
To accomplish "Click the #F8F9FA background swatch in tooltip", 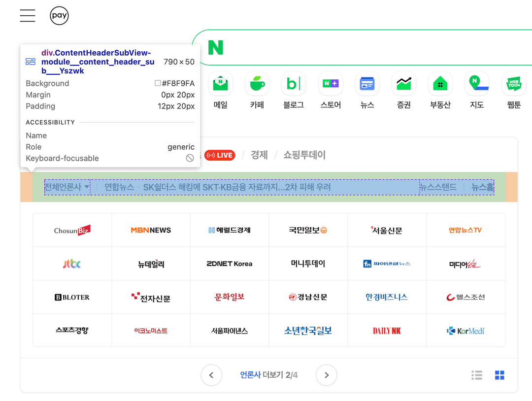I will tap(158, 83).
